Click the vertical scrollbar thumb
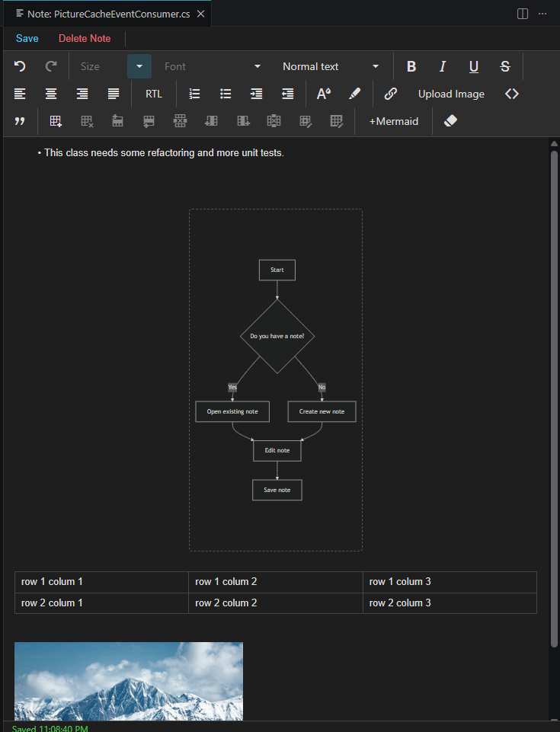Screen dimensions: 560x732 click(554, 398)
